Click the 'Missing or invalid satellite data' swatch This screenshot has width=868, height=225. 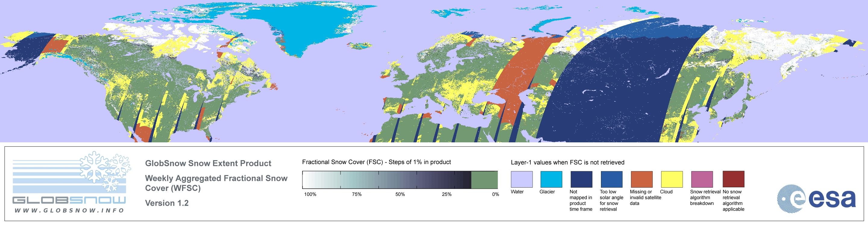tap(642, 179)
